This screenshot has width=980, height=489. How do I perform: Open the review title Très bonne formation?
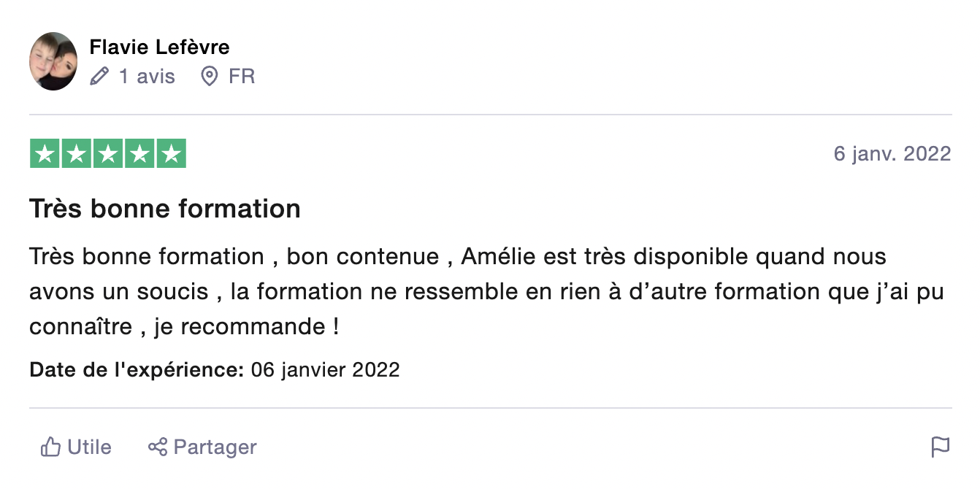tap(165, 209)
